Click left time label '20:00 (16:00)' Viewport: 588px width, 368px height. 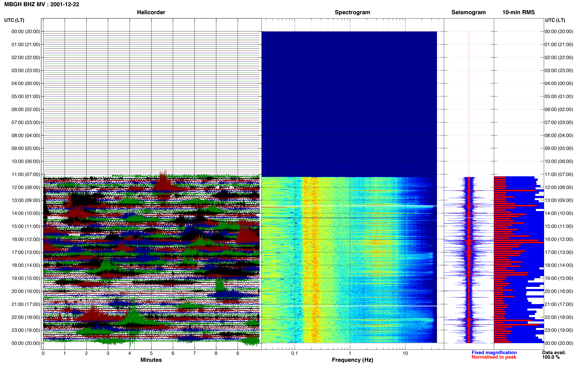(x=26, y=291)
